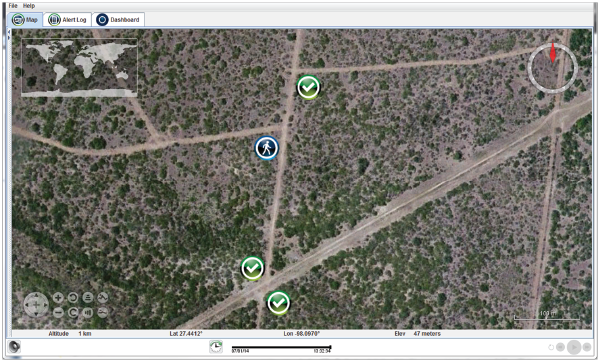Click the clock icon beside the timeline
Image resolution: width=600 pixels, height=362 pixels.
click(x=216, y=347)
